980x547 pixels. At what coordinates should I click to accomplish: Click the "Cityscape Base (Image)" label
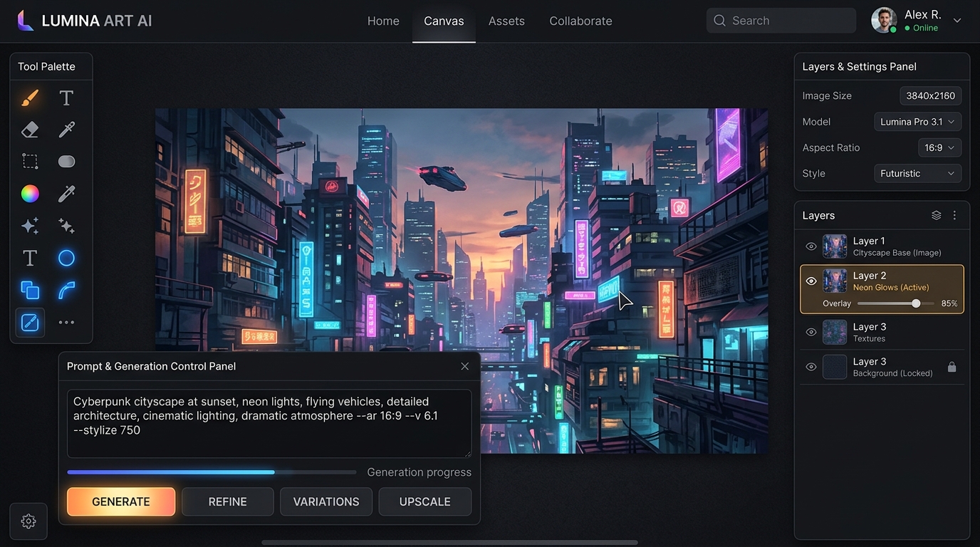point(897,253)
